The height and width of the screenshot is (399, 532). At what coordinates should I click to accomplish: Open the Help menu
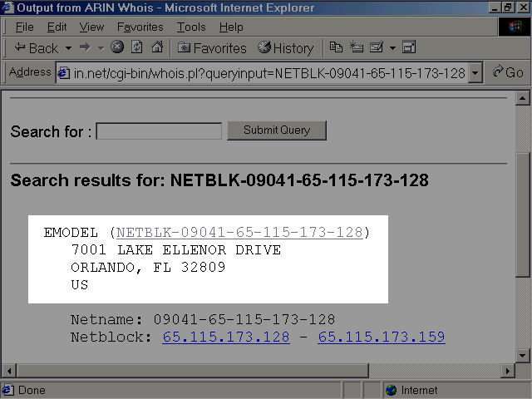pos(231,27)
